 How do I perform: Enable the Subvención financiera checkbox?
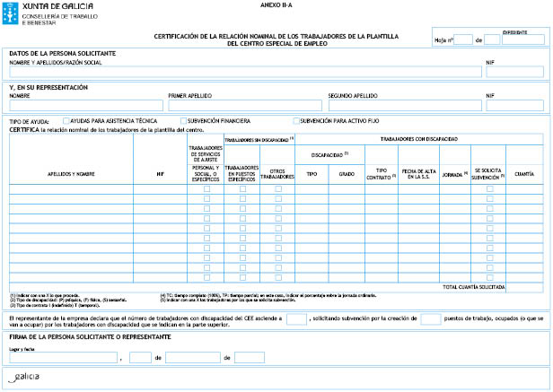click(183, 120)
